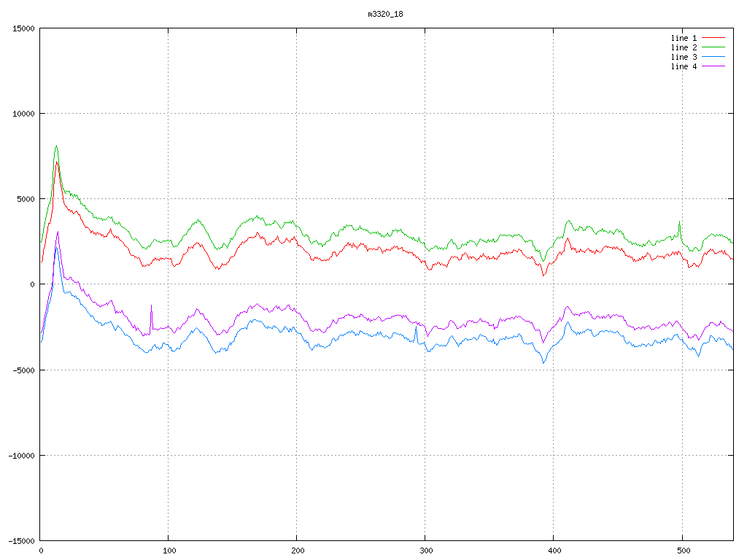This screenshot has height=560, width=747.
Task: Select the purple line sample in legend
Action: pyautogui.click(x=715, y=66)
